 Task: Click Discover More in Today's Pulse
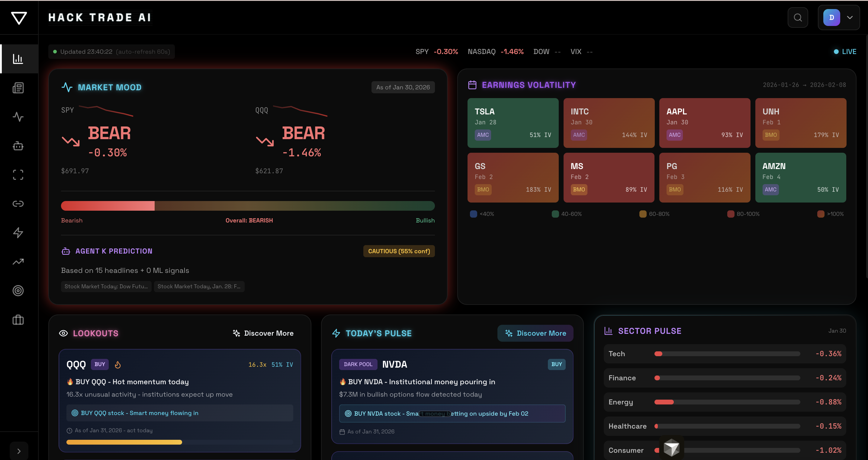coord(535,333)
